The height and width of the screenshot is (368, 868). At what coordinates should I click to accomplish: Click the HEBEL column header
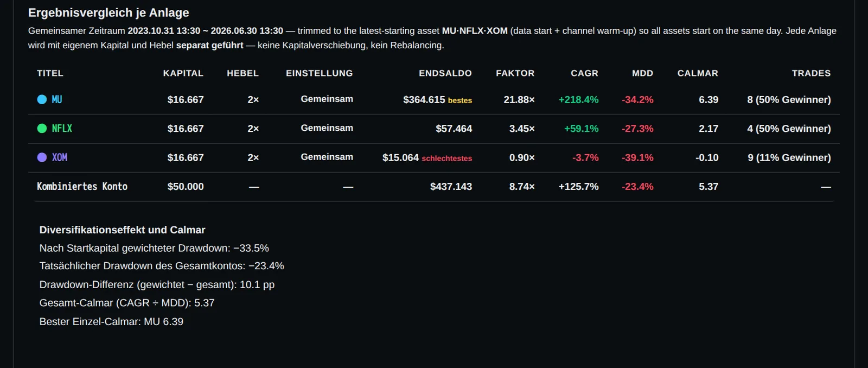pyautogui.click(x=242, y=73)
